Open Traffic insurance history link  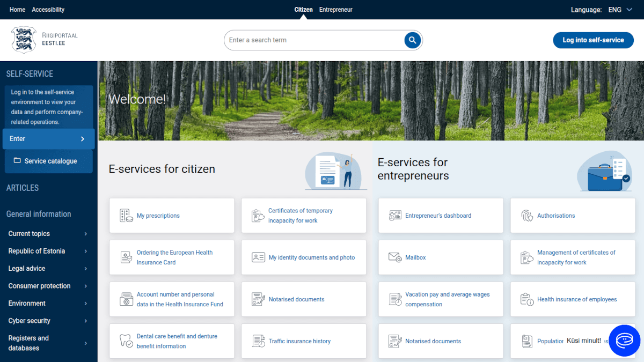click(299, 341)
